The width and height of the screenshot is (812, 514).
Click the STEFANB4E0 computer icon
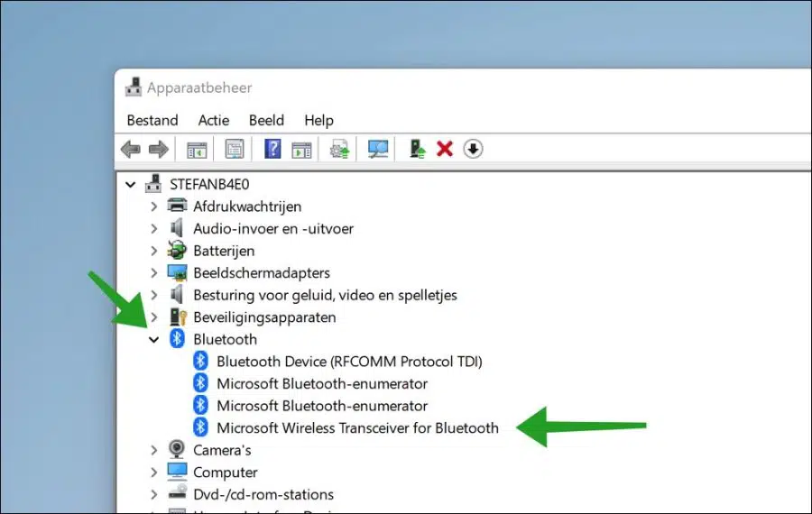(153, 184)
